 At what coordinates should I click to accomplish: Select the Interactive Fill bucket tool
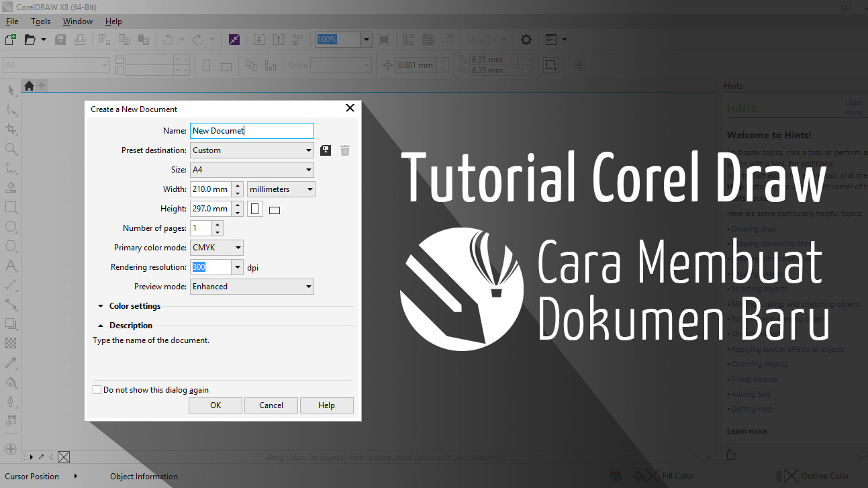[x=11, y=383]
